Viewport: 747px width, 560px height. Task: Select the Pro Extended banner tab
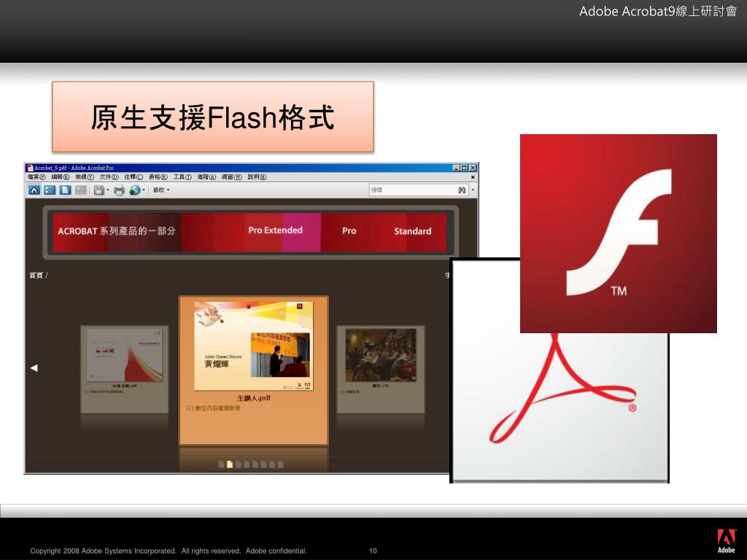(275, 230)
